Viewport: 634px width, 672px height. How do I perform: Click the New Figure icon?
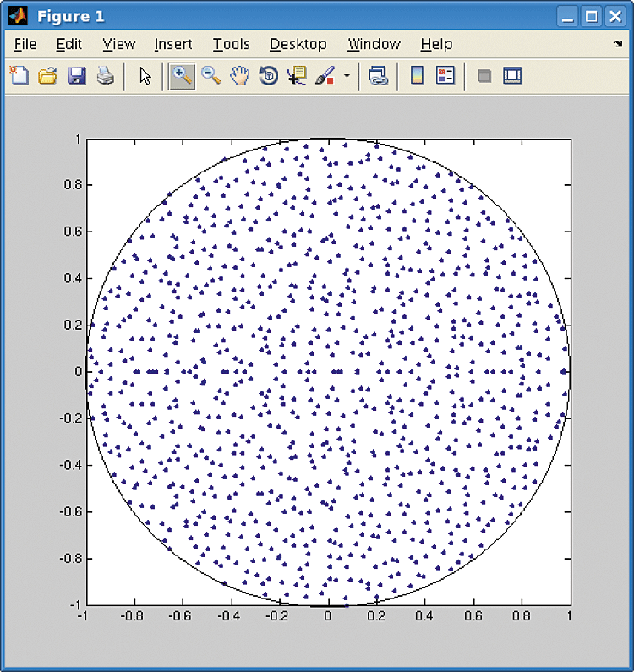click(x=18, y=76)
